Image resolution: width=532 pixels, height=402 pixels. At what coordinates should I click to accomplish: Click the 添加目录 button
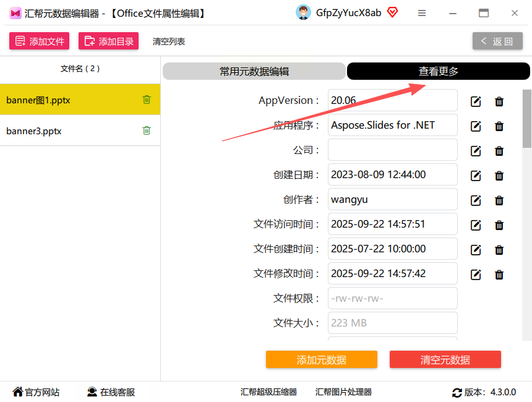coord(109,41)
